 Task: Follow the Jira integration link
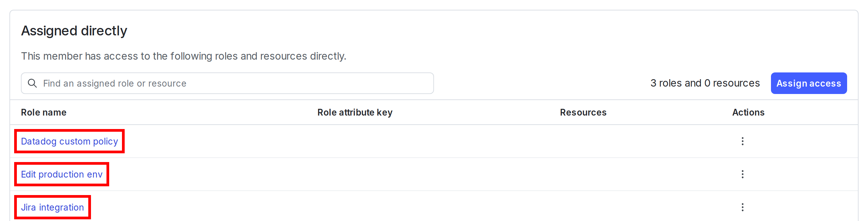53,207
